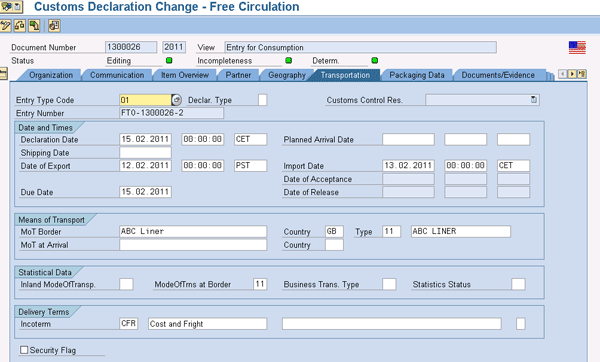Screen dimensions: 600x362
Task: Click the Date of Release label
Action: [x=311, y=192]
